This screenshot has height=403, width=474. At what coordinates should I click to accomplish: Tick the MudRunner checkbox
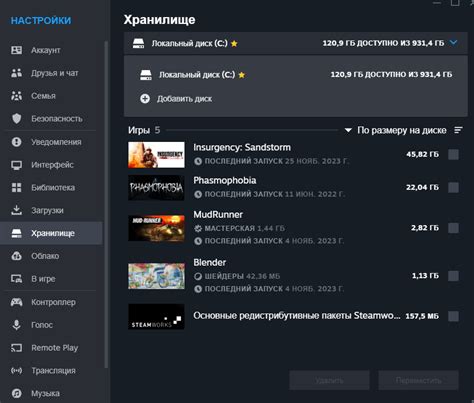453,228
